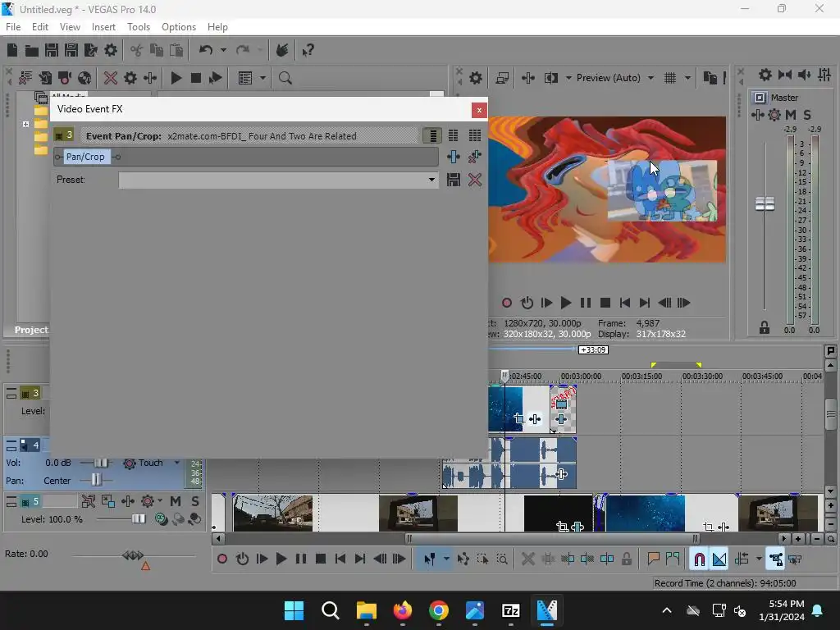The height and width of the screenshot is (630, 840).
Task: Open Project Properties gear in main toolbar
Action: click(x=111, y=50)
